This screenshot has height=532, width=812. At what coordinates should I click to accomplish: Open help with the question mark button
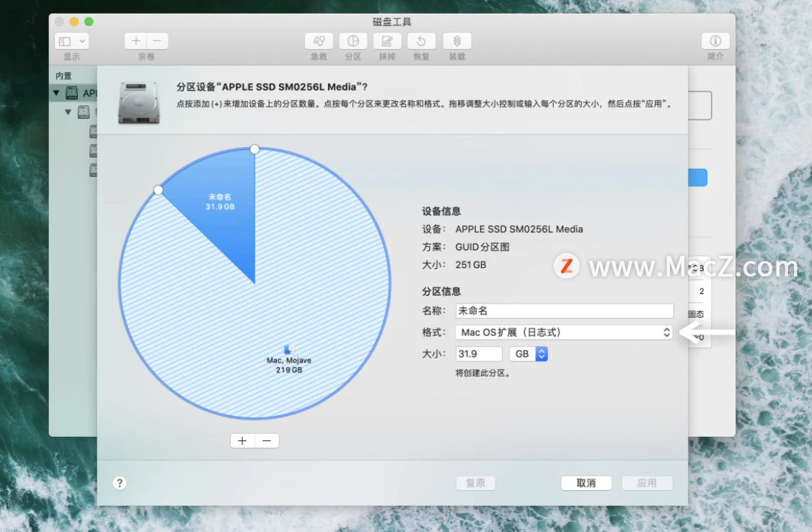[120, 483]
